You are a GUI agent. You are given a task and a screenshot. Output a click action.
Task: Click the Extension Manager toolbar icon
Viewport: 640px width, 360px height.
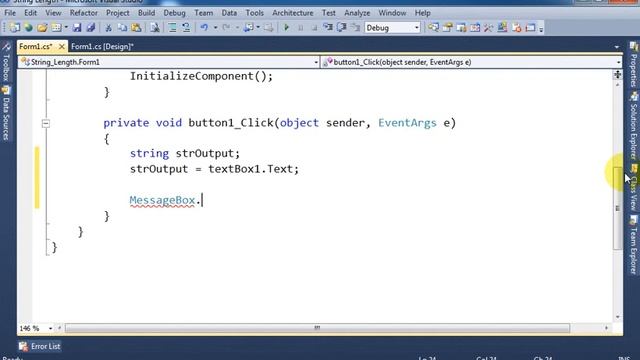point(516,28)
